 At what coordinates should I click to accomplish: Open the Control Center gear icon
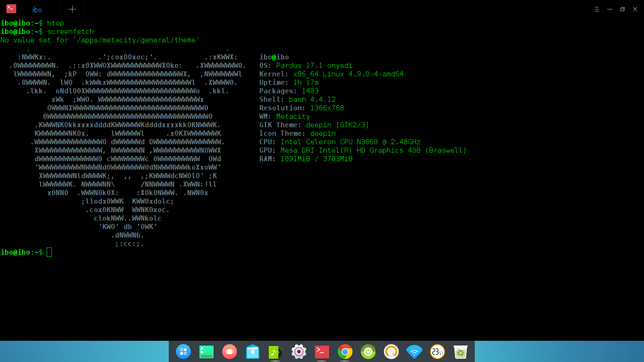tap(299, 352)
